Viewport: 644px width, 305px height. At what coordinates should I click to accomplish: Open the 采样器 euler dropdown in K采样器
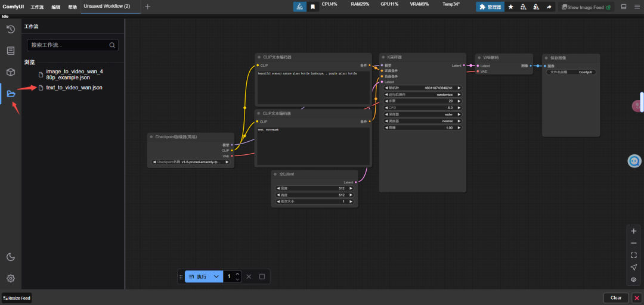click(x=422, y=114)
